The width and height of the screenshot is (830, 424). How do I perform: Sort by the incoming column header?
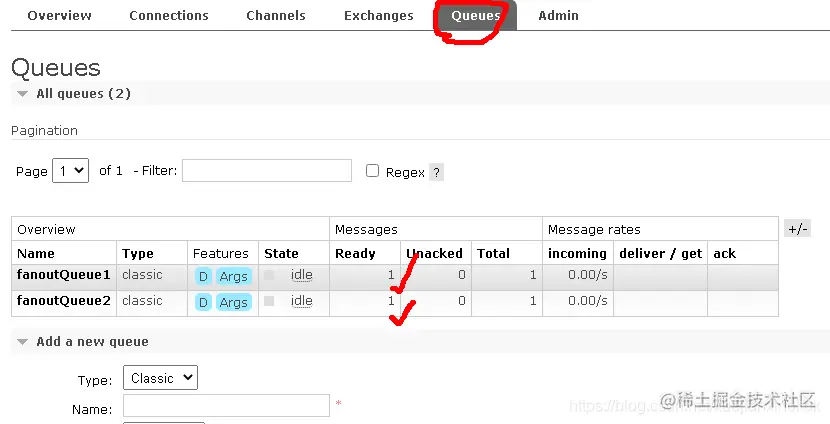pos(577,254)
